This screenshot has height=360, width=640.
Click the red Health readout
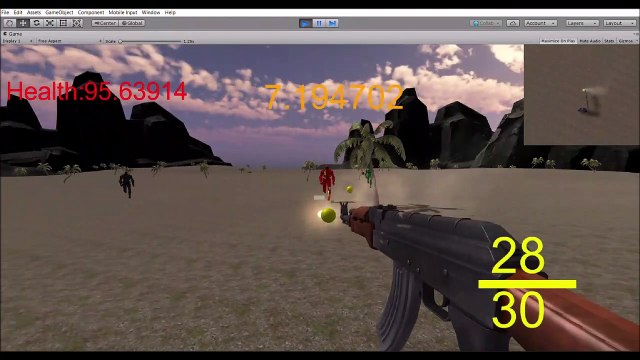pyautogui.click(x=97, y=91)
